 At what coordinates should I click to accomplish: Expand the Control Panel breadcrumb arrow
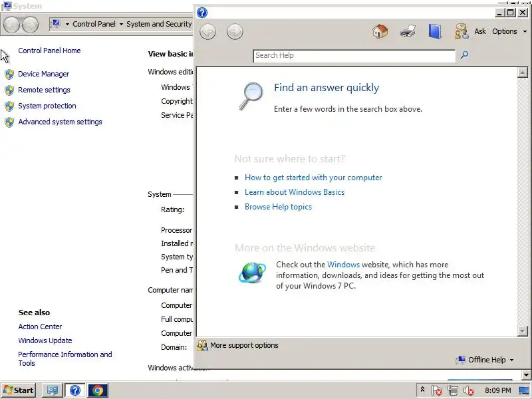121,24
